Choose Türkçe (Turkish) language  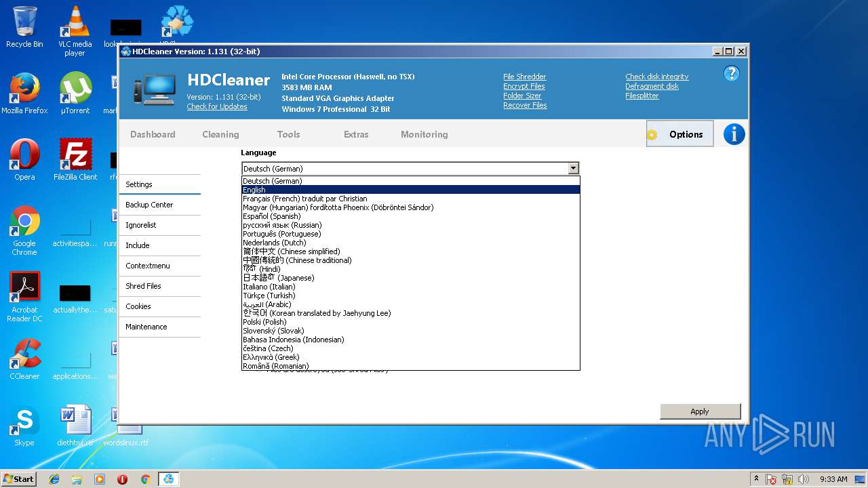pyautogui.click(x=410, y=296)
